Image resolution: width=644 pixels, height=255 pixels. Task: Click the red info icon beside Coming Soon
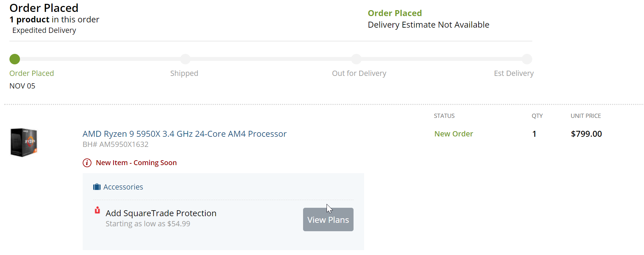point(87,163)
